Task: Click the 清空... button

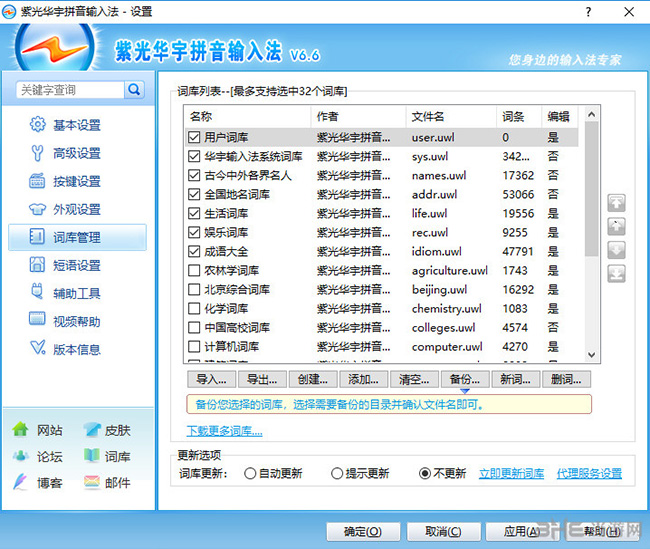Action: pyautogui.click(x=414, y=379)
